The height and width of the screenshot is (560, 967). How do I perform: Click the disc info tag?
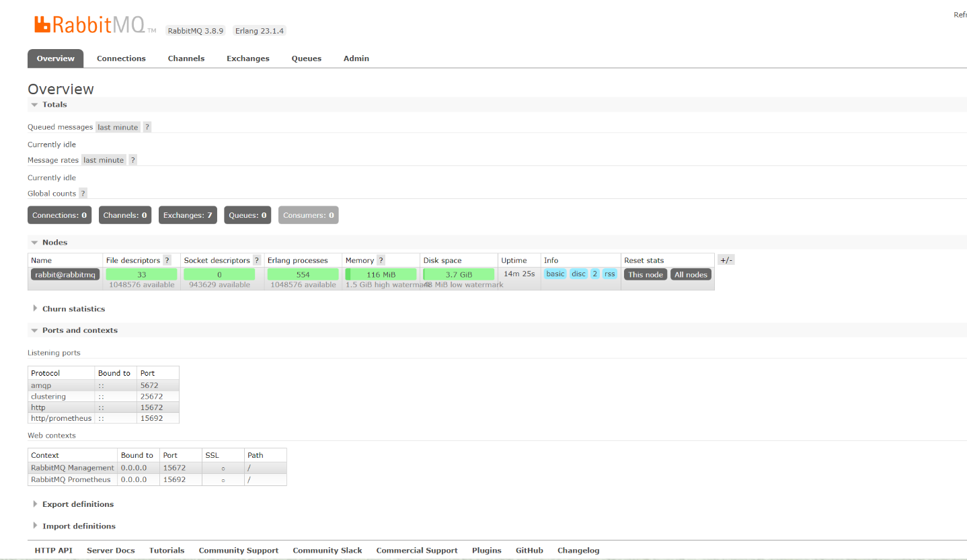coord(578,274)
